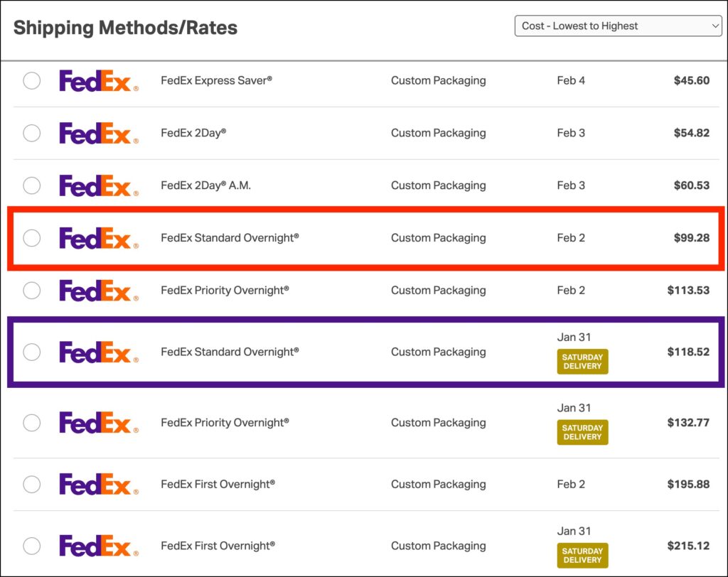Click the FedEx logo in 2Day A.M. row
The height and width of the screenshot is (577, 728).
98,185
